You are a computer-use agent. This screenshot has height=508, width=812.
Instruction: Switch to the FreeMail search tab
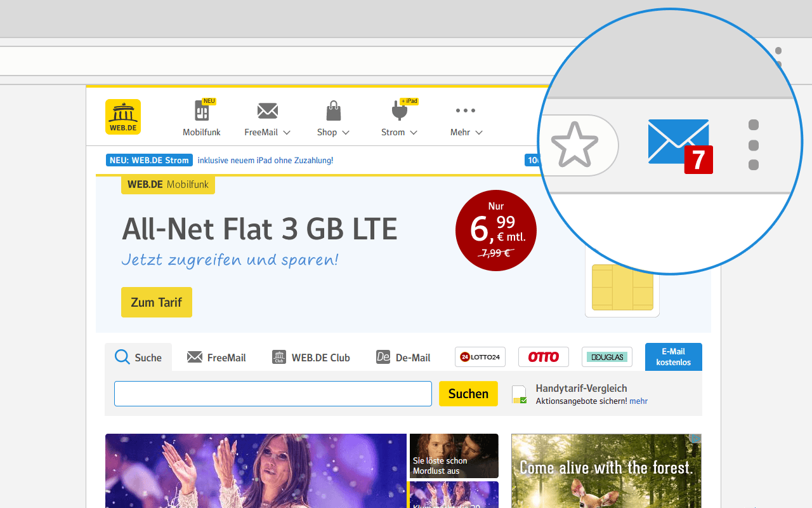pyautogui.click(x=217, y=358)
